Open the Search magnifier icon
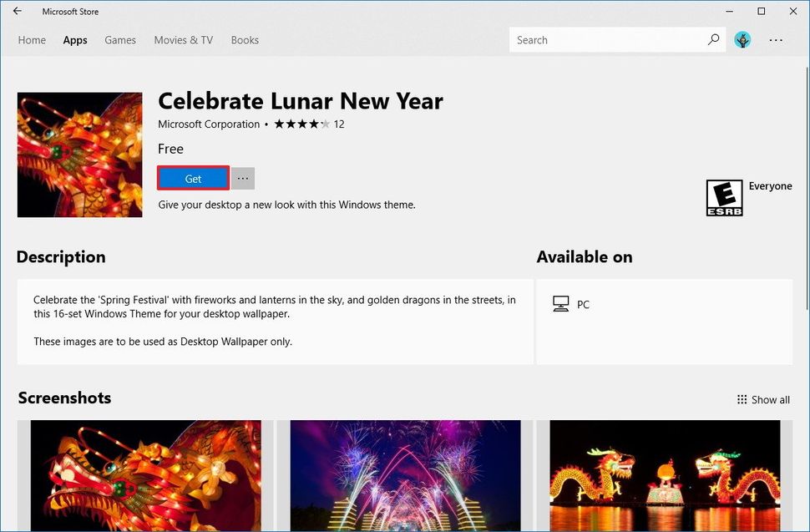Image resolution: width=810 pixels, height=532 pixels. point(713,39)
